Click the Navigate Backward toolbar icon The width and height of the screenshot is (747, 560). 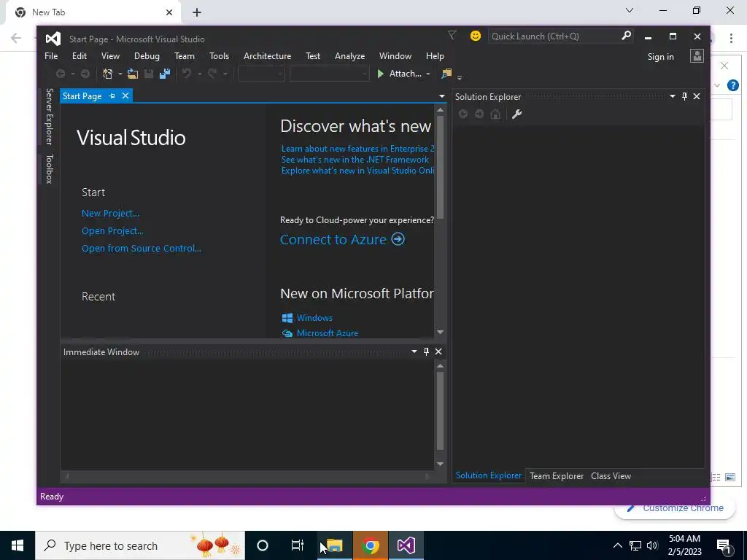click(61, 74)
